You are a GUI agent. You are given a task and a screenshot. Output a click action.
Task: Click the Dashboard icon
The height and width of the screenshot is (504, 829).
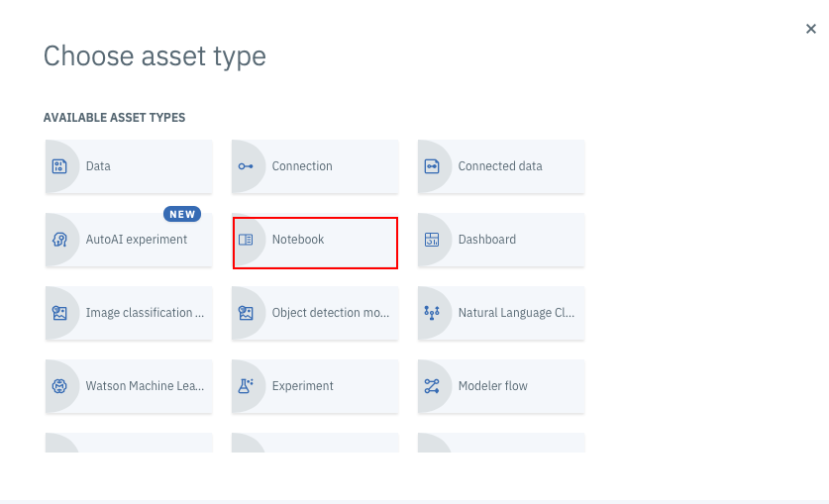coord(432,240)
